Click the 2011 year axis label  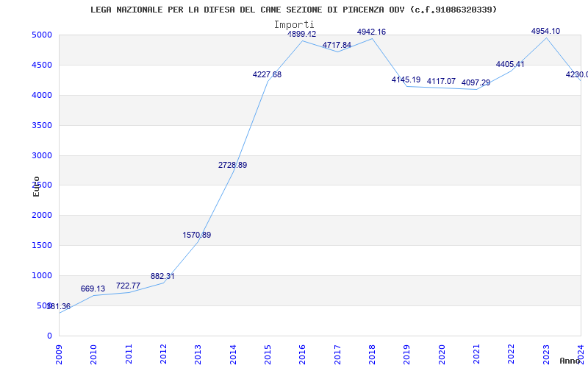129,355
